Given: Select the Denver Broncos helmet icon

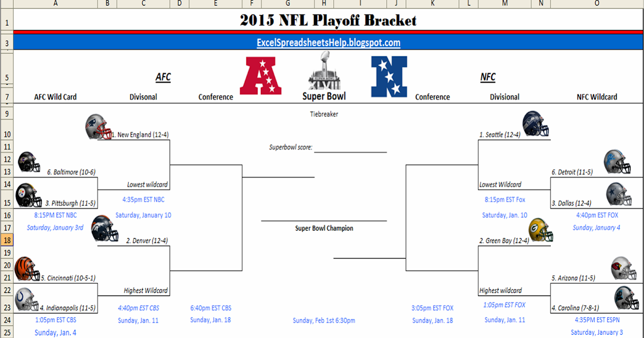Looking at the screenshot, I should click(105, 228).
